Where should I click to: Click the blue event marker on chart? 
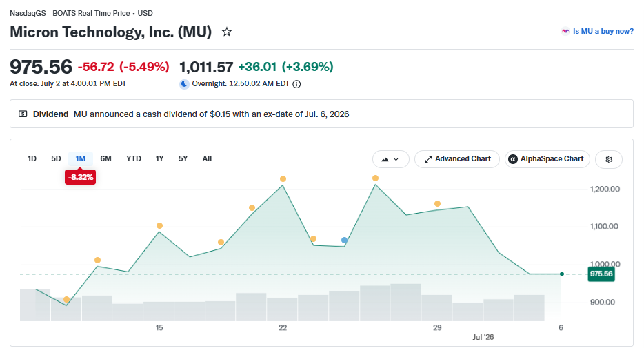click(344, 240)
